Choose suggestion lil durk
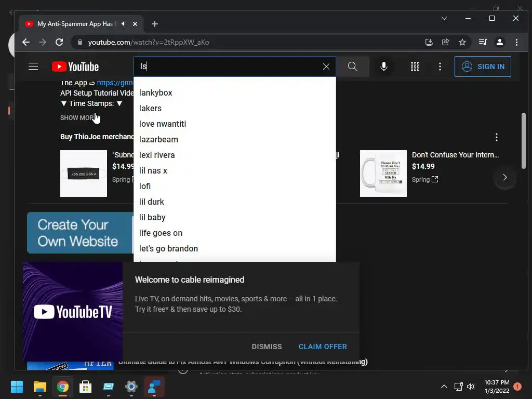 (235, 202)
